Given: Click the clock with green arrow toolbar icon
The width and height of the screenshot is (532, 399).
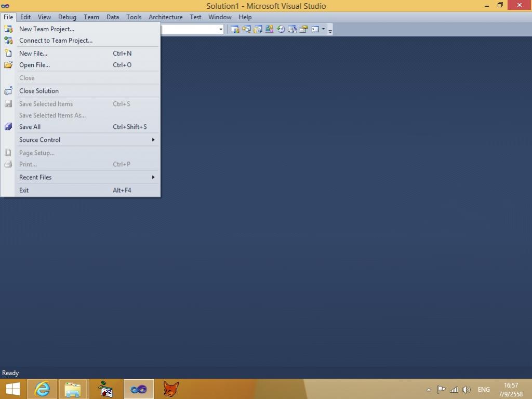Looking at the screenshot, I should (281, 29).
